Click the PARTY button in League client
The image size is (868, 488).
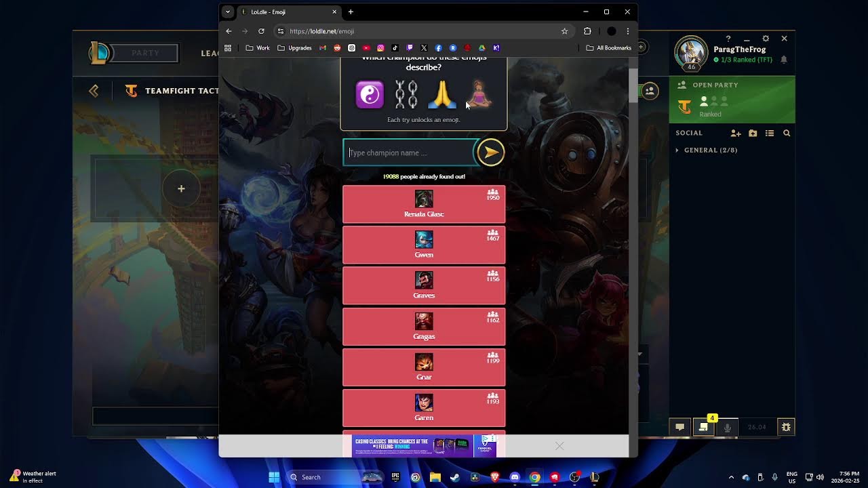click(145, 53)
